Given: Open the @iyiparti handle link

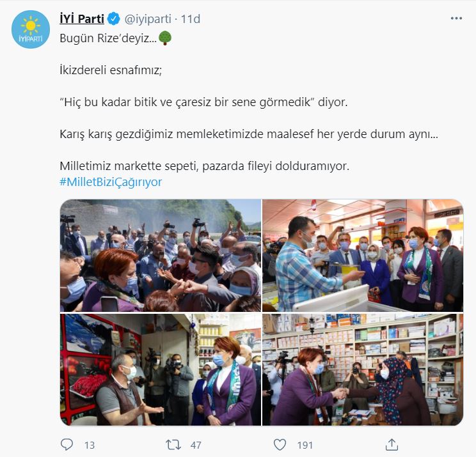Looking at the screenshot, I should (x=148, y=19).
